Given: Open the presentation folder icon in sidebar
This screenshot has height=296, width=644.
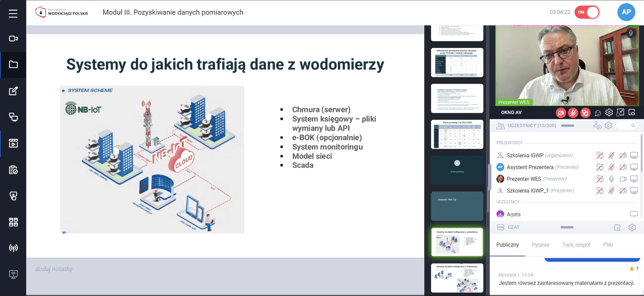Looking at the screenshot, I should pos(13,65).
